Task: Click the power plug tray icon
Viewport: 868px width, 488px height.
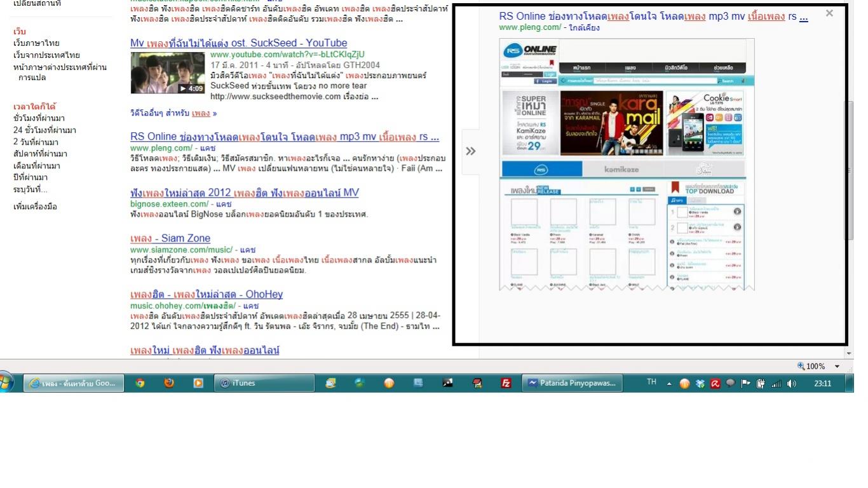Action: [761, 383]
